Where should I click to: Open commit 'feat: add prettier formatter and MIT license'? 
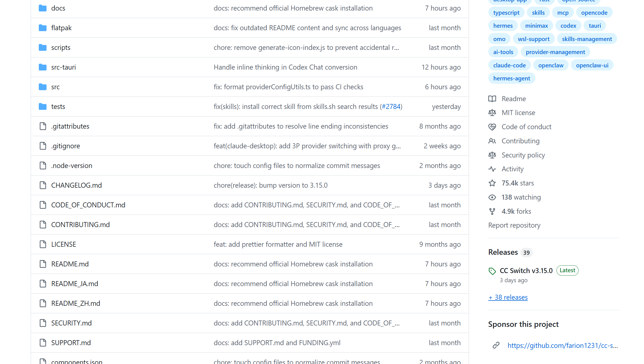pos(278,244)
